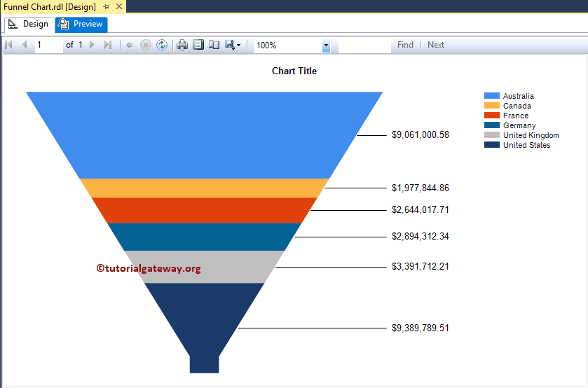Click the France legend label
Viewport: 588px width, 388px height.
click(516, 116)
